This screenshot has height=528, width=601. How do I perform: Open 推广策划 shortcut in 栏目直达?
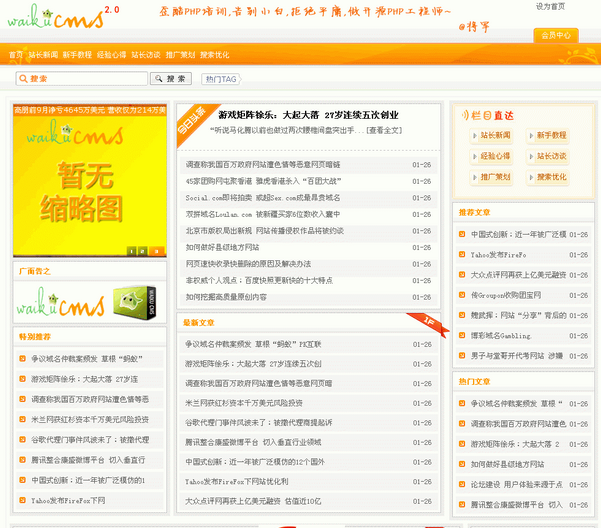tap(491, 177)
